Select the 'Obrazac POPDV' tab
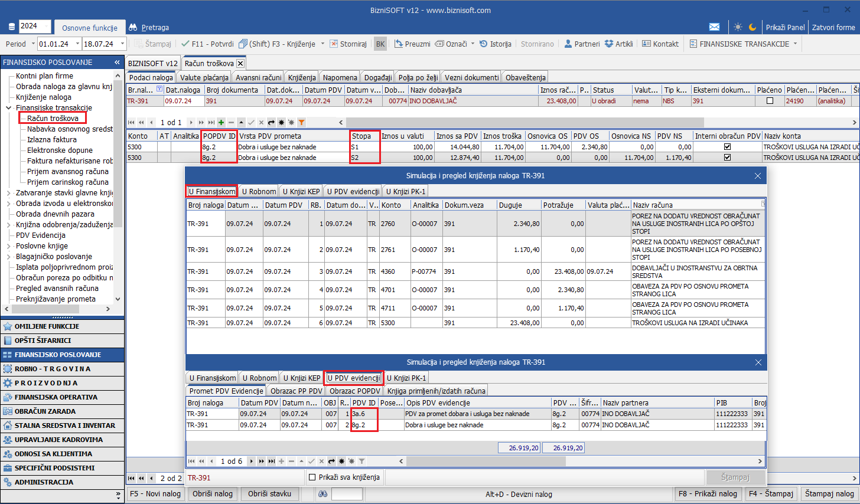Viewport: 860px width, 504px height. 354,391
